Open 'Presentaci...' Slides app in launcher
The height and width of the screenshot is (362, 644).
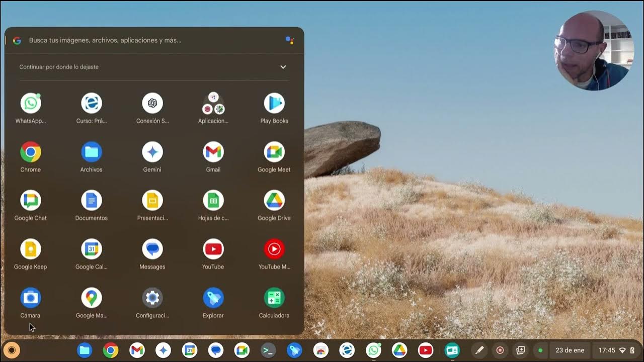(x=152, y=201)
